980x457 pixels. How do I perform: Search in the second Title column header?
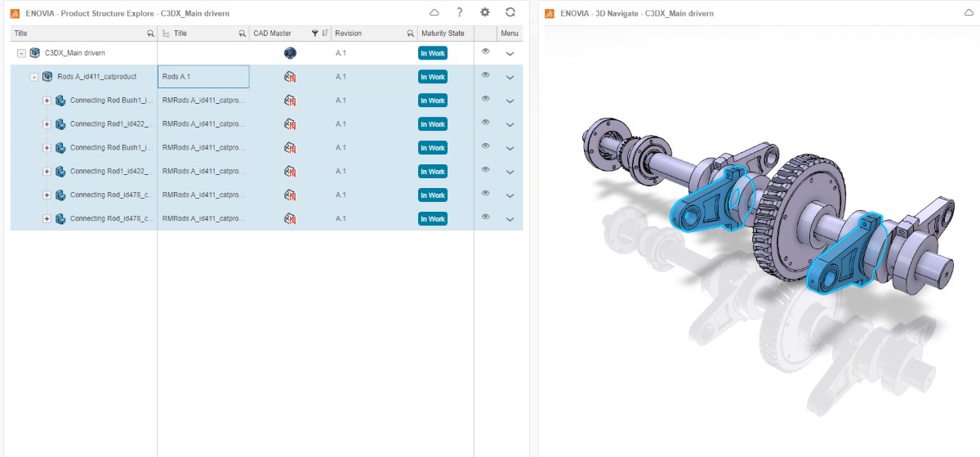[243, 34]
